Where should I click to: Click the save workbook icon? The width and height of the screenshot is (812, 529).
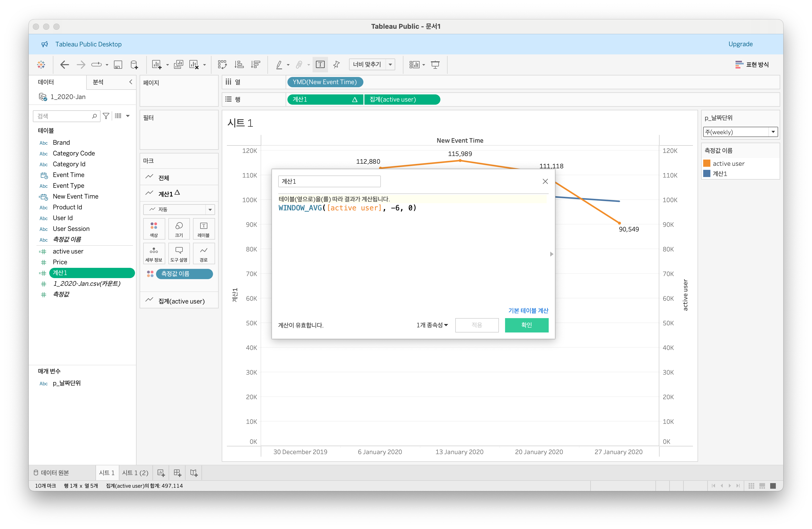click(118, 64)
